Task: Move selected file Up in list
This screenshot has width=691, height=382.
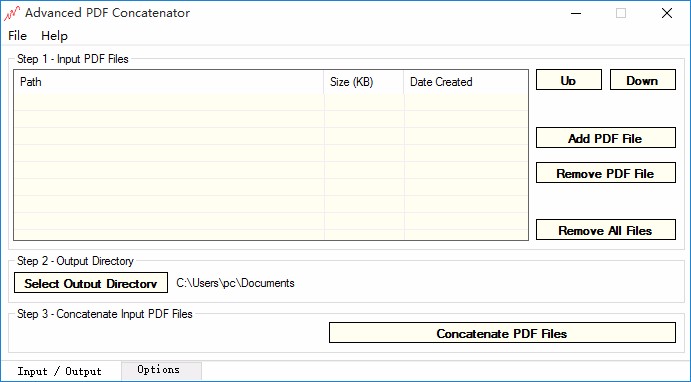Action: pos(568,80)
